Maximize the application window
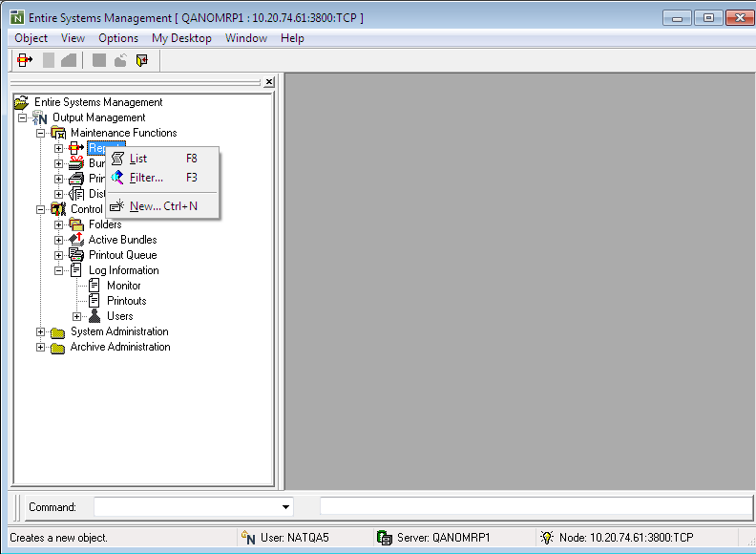 point(708,18)
